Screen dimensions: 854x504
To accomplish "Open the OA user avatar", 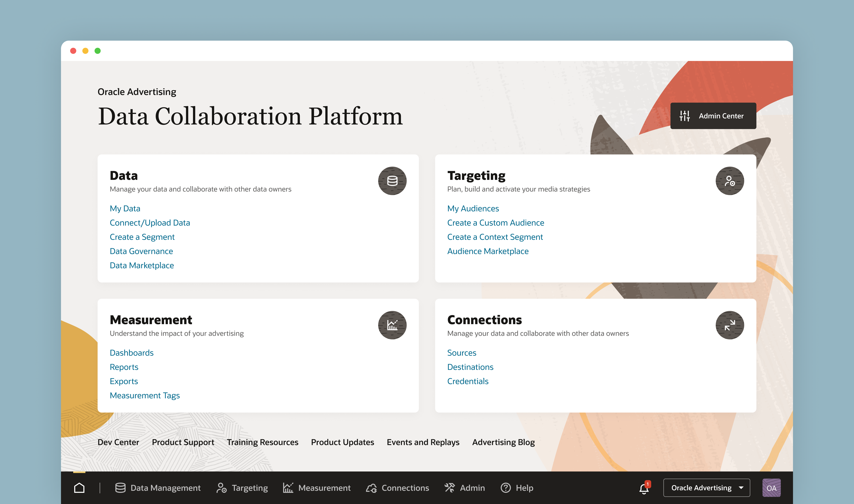I will pyautogui.click(x=771, y=488).
